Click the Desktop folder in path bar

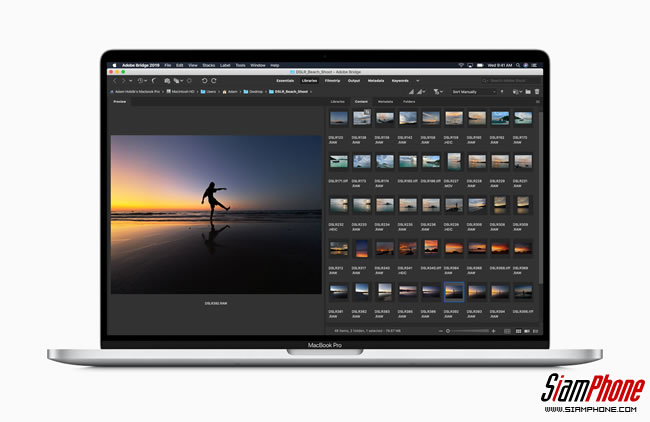(x=253, y=92)
